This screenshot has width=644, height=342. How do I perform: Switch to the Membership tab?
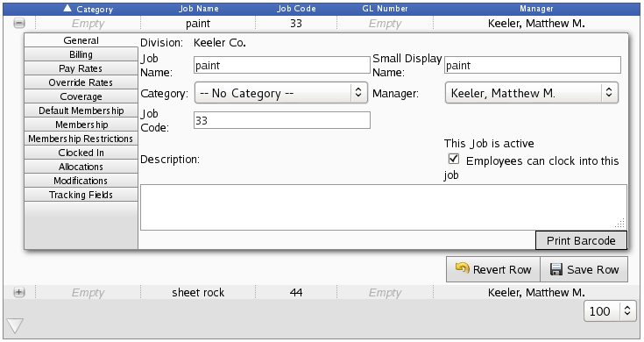point(81,125)
